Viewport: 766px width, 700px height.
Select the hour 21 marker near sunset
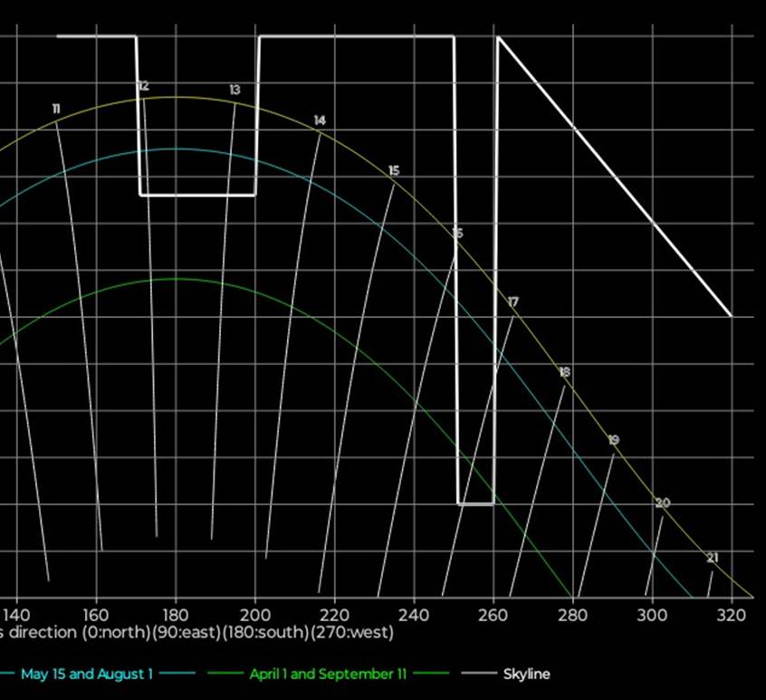(713, 558)
